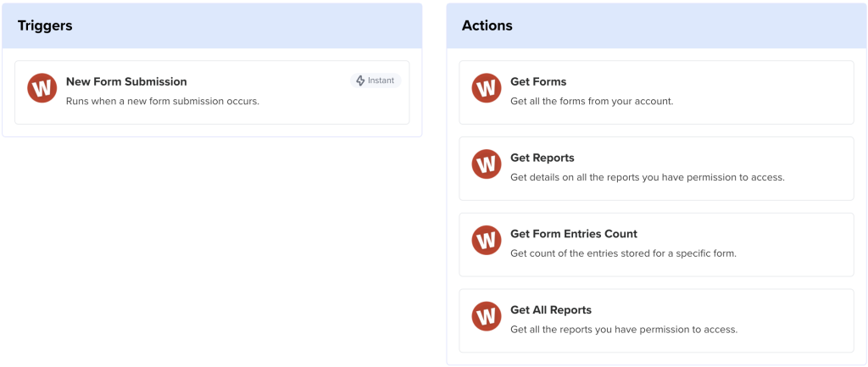Open the Get Forms action title
868x367 pixels.
click(x=538, y=81)
